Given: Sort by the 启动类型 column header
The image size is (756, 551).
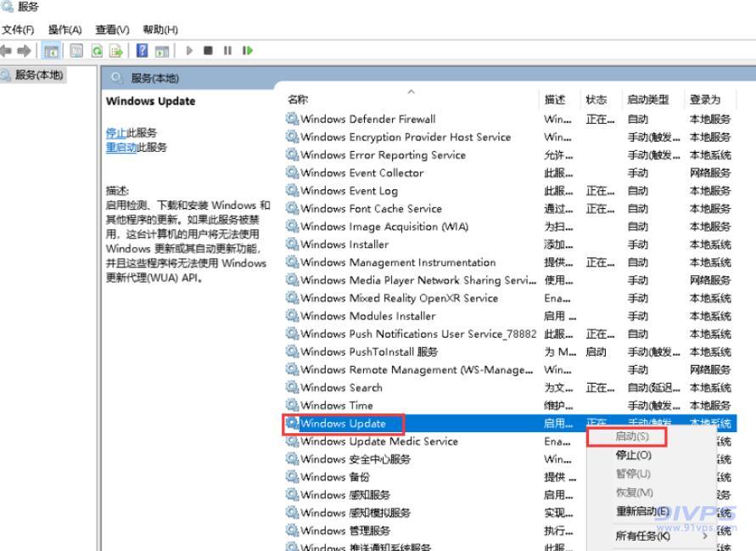Looking at the screenshot, I should point(648,99).
